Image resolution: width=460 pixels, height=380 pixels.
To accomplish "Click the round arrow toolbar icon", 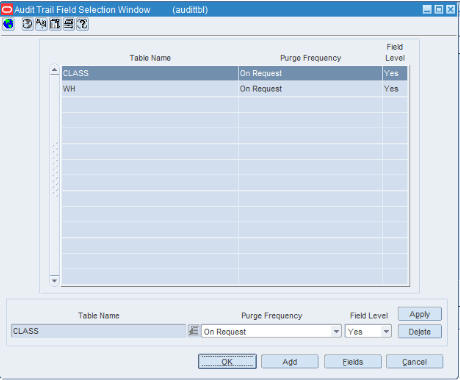I will coord(28,24).
